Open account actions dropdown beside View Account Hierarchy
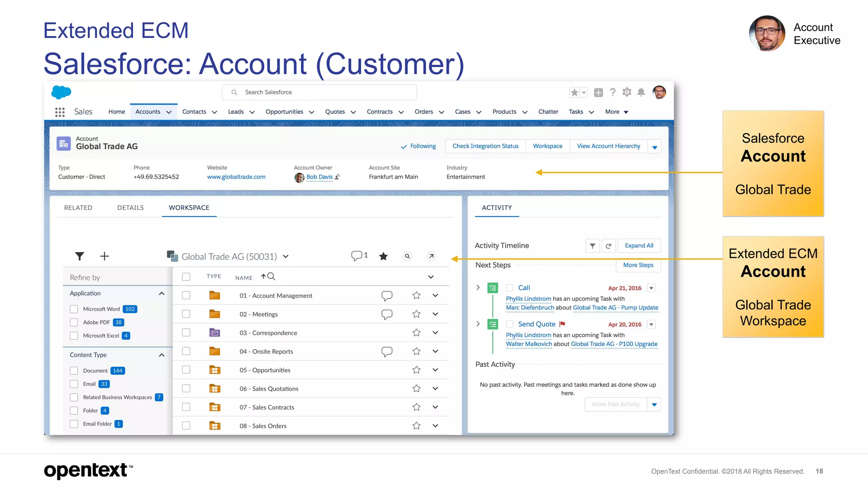Viewport: 868px width, 488px height. (654, 147)
